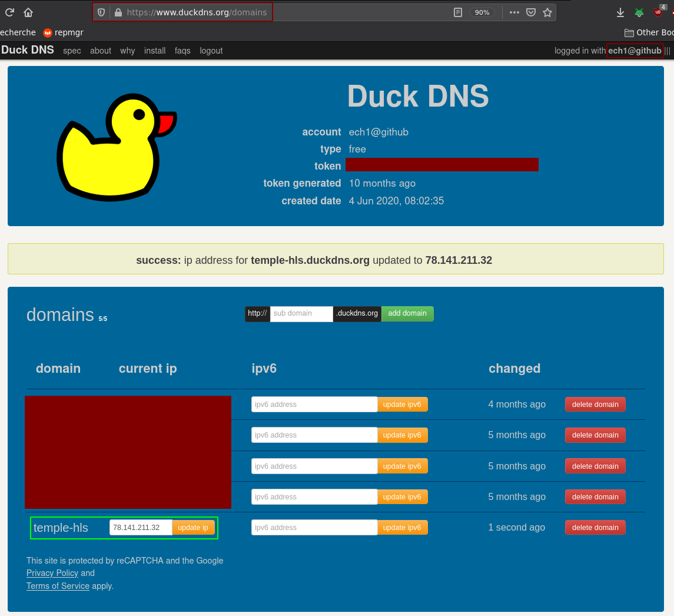This screenshot has height=616, width=674.
Task: Click the 'domains' section heading
Action: point(60,315)
